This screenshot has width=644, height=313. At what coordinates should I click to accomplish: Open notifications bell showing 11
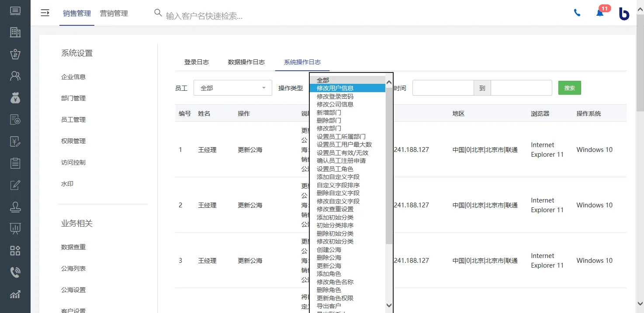(x=601, y=12)
